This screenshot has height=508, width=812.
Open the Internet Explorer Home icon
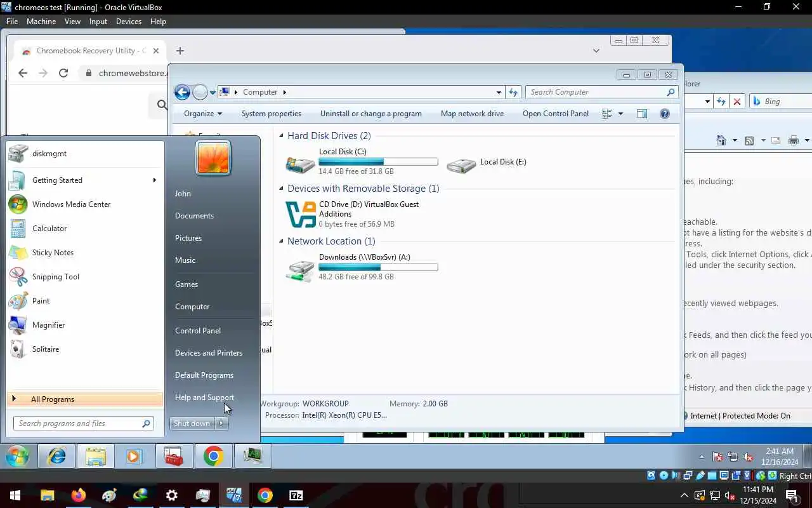(721, 140)
